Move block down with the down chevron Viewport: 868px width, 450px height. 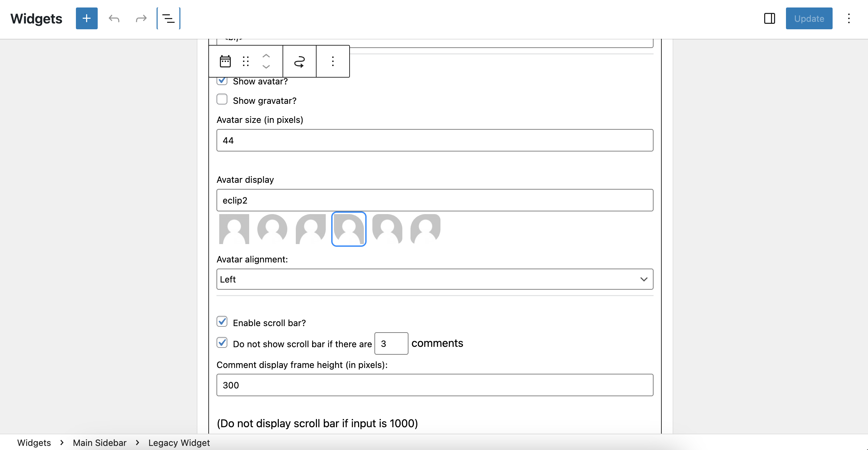266,67
